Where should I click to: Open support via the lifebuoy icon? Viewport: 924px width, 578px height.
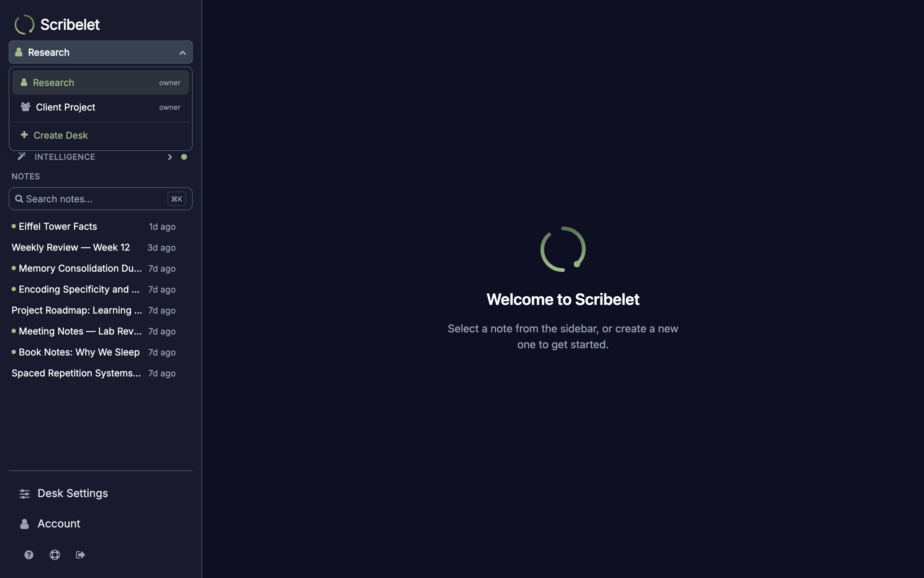pyautogui.click(x=55, y=555)
